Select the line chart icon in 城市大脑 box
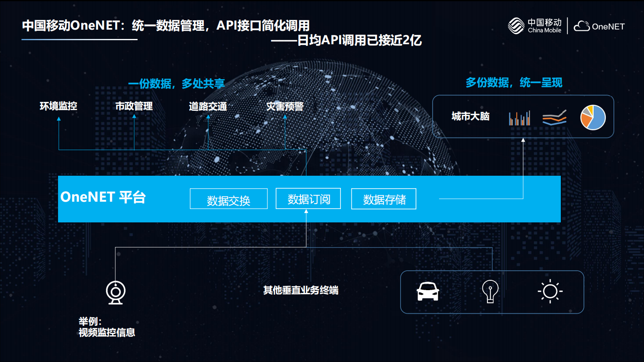Viewport: 644px width, 362px height. click(554, 118)
